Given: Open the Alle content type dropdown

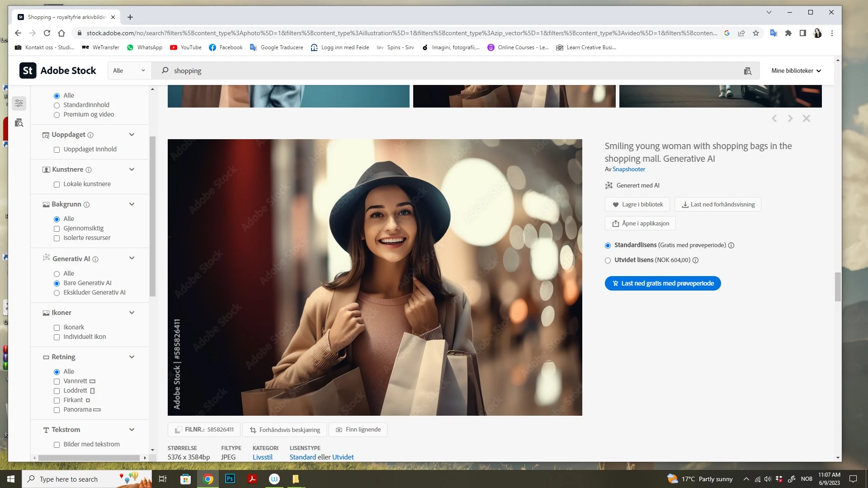Looking at the screenshot, I should coord(129,70).
